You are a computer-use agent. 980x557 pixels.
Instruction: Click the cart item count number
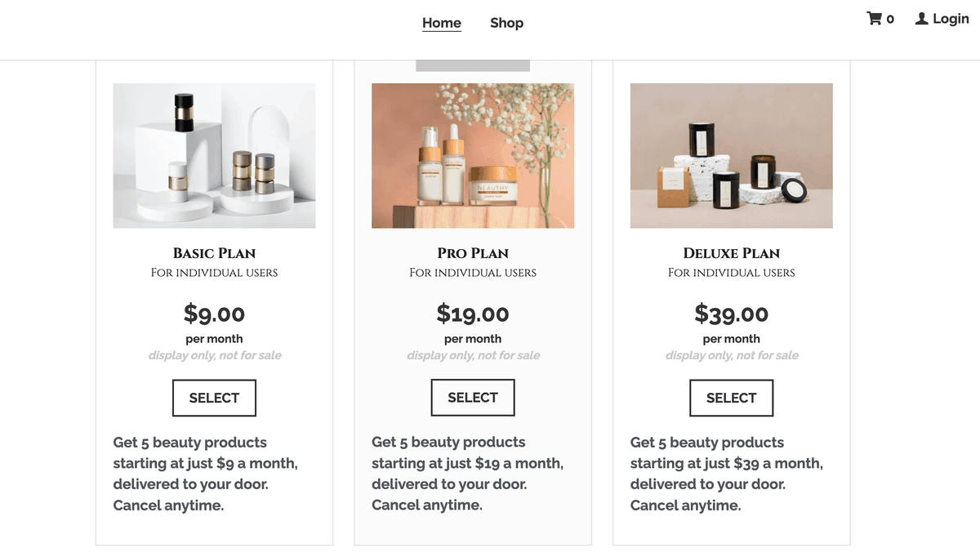[x=890, y=19]
